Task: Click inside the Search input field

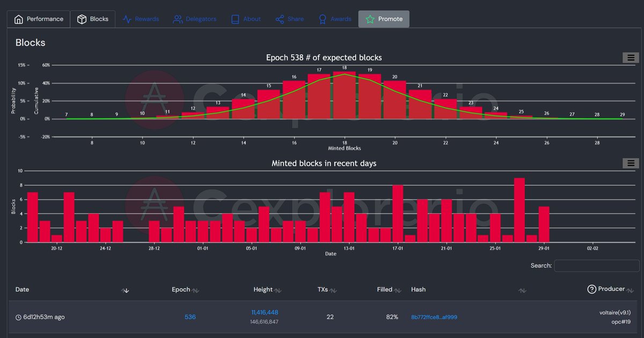Action: click(x=596, y=266)
